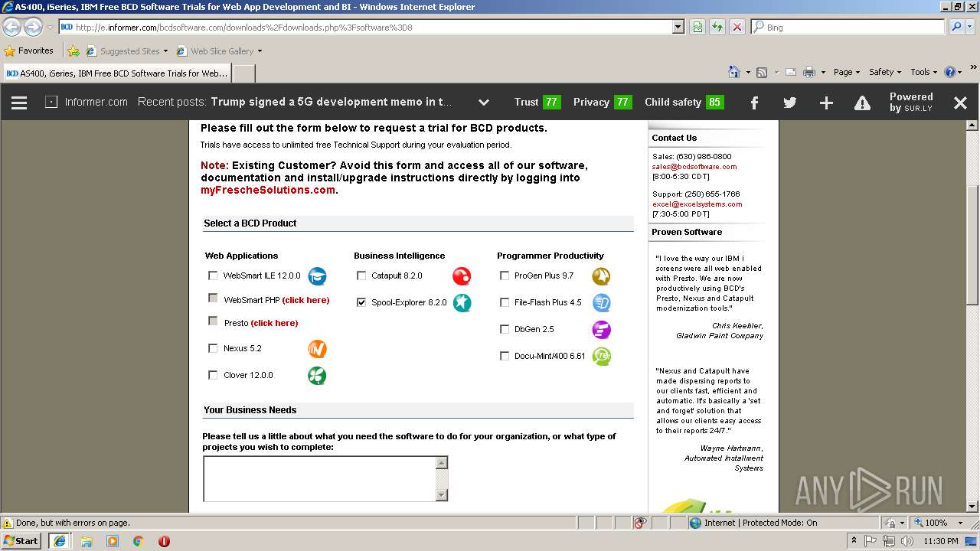
Task: Click in the Bing search box
Action: coord(848,27)
